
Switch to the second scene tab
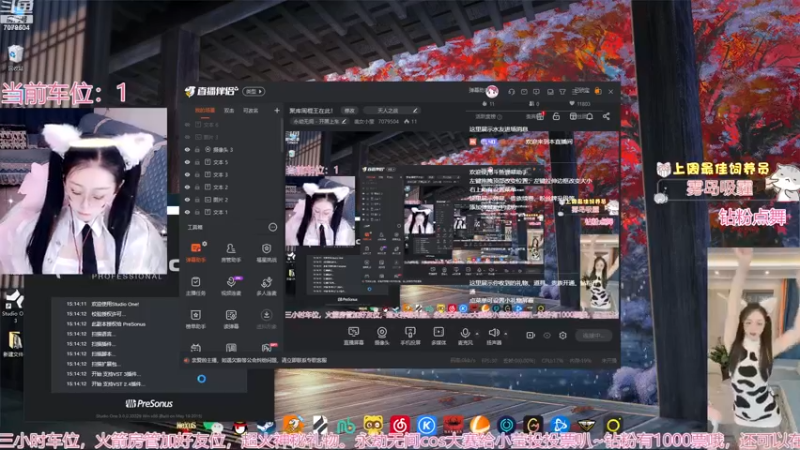tap(229, 110)
